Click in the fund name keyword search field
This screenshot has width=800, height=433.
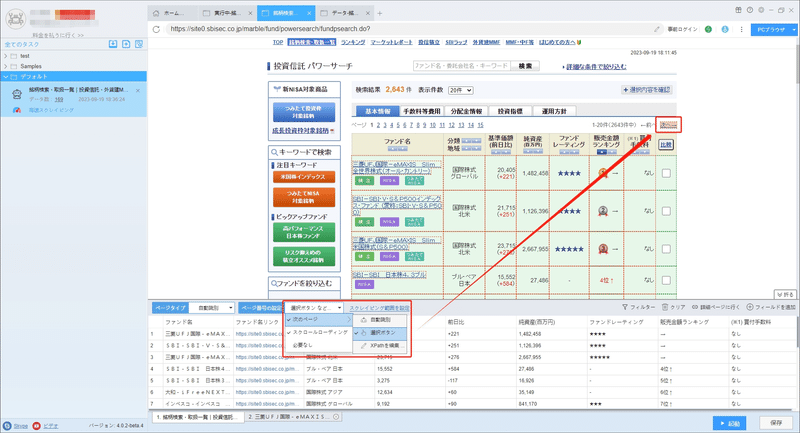tap(461, 66)
